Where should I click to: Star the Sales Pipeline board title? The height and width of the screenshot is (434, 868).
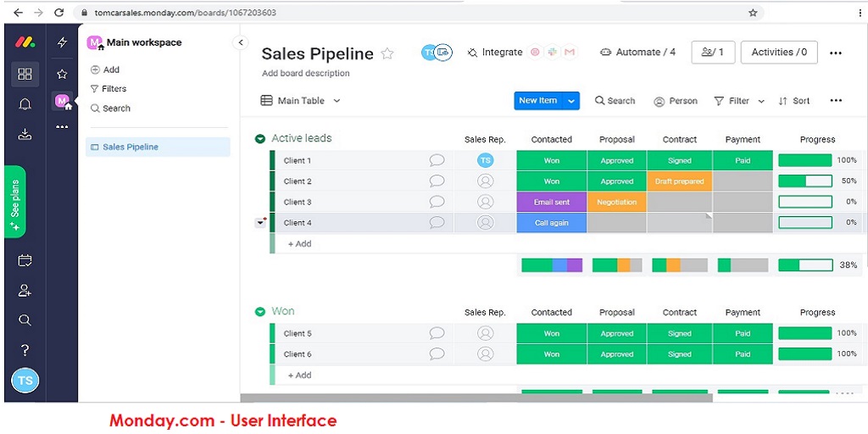(x=387, y=53)
